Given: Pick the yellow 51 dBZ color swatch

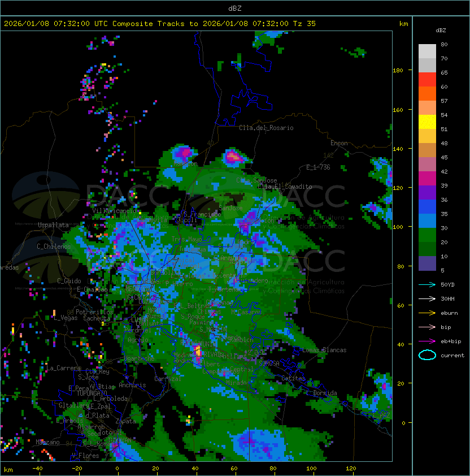Looking at the screenshot, I should [x=427, y=122].
